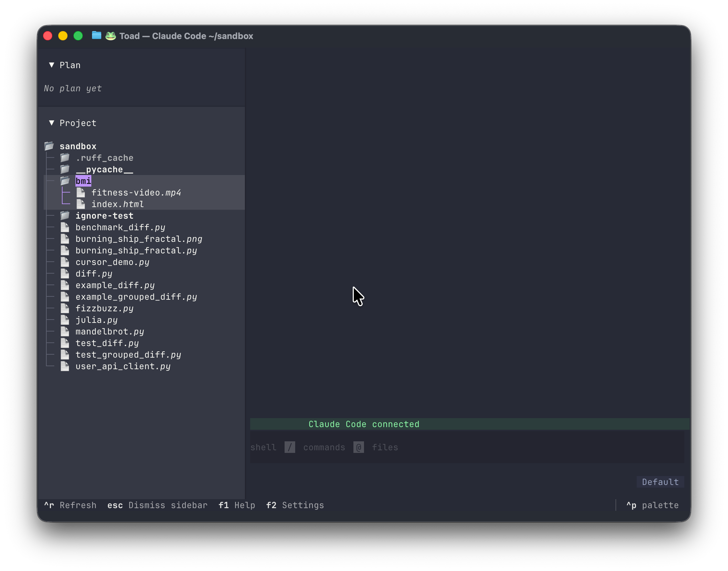Select mandelbrot.py in the project tree
Screen dimensions: 728x571
pos(110,331)
